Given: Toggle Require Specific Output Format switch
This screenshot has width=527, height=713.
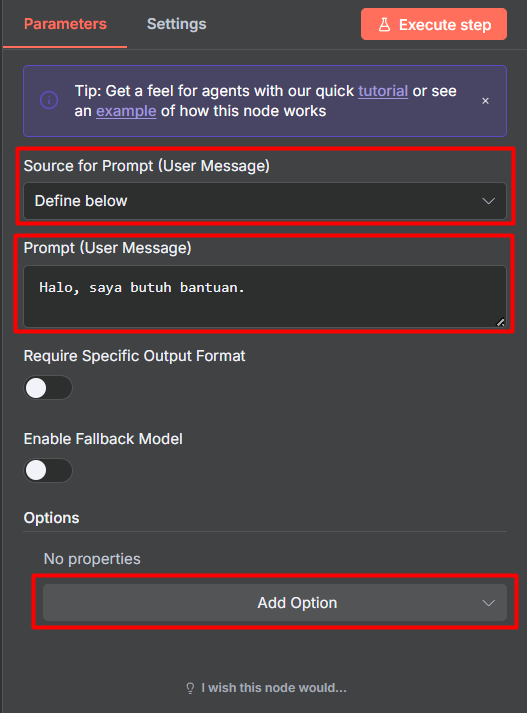Looking at the screenshot, I should (48, 388).
